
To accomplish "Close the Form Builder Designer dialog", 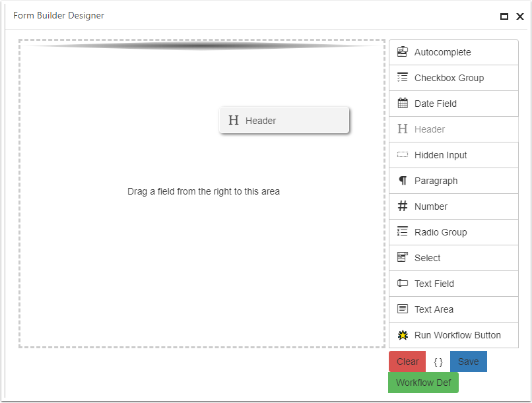I will [519, 16].
